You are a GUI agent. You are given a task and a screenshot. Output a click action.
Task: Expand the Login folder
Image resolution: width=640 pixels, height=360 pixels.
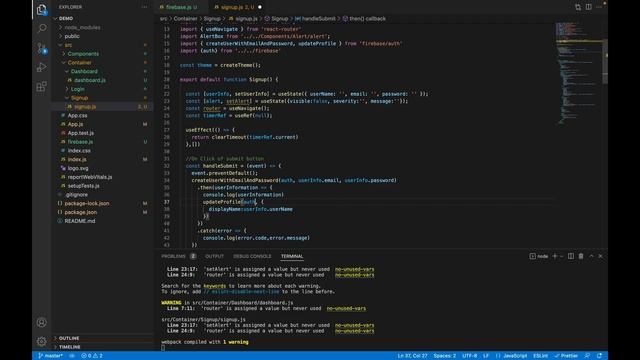point(78,89)
